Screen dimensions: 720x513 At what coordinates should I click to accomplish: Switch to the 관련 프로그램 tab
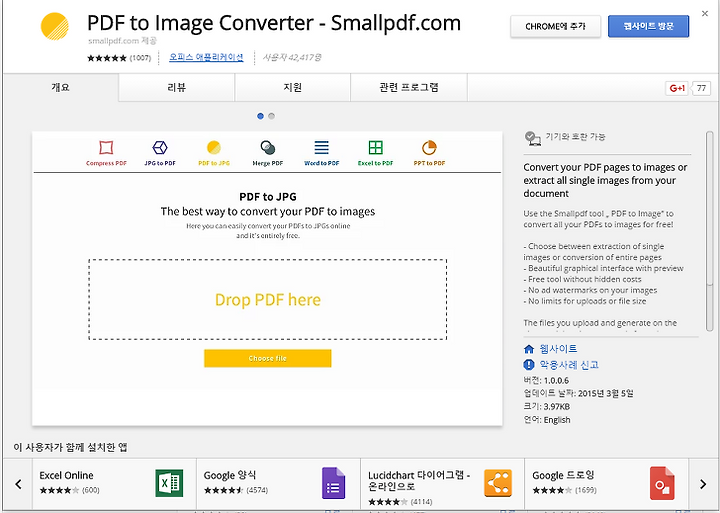pos(409,87)
